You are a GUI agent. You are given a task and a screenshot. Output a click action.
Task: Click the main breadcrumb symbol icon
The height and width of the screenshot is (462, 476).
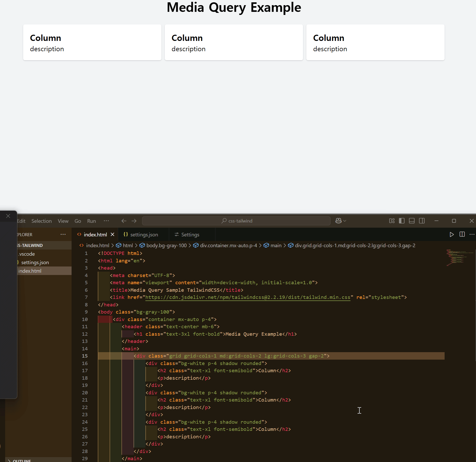(266, 245)
